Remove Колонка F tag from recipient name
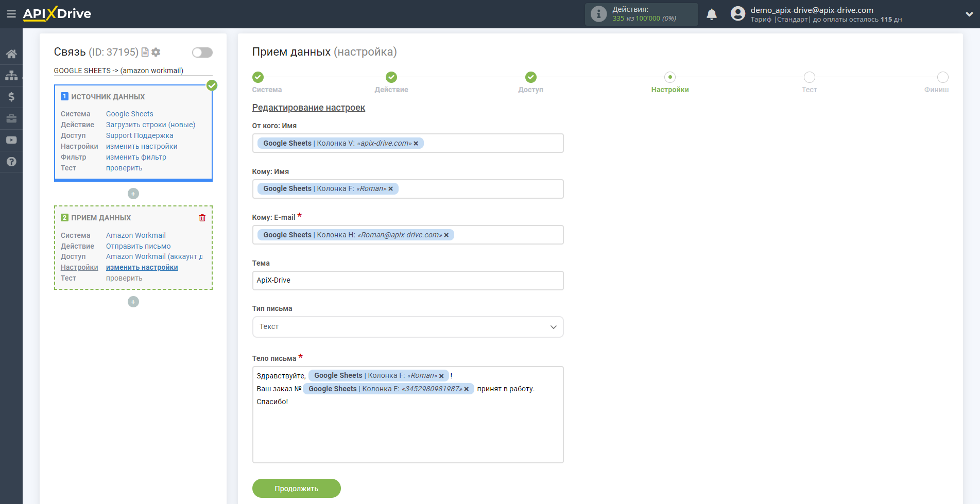This screenshot has width=980, height=504. click(x=391, y=189)
